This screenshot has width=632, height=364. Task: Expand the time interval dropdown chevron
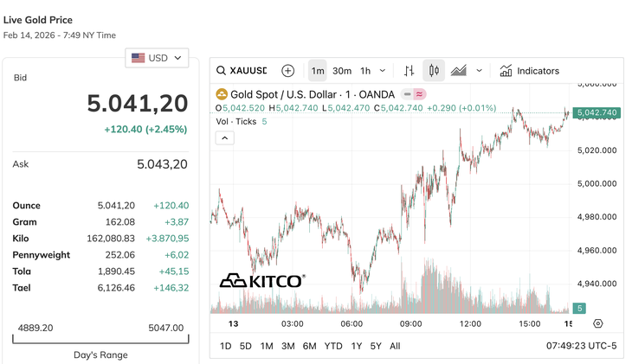click(x=382, y=71)
